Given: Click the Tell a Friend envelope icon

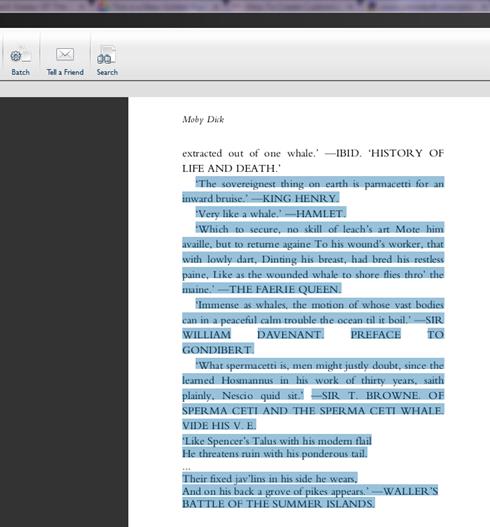Looking at the screenshot, I should [65, 54].
